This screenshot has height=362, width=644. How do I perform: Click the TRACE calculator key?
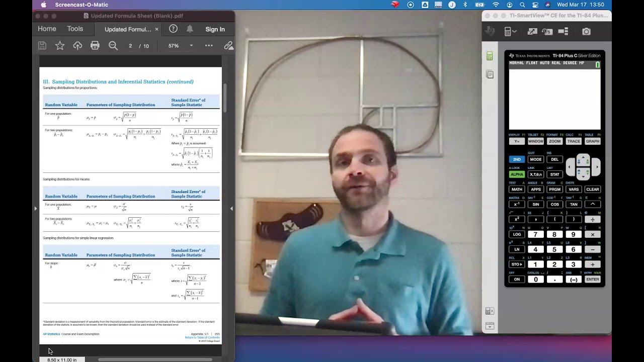(574, 141)
